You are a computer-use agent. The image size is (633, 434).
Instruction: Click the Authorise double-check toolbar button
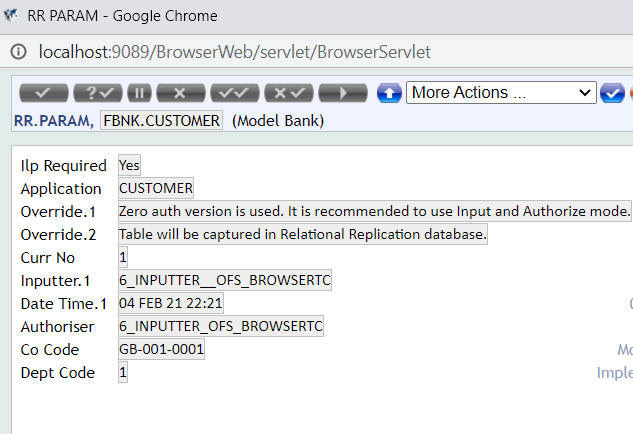tap(233, 93)
